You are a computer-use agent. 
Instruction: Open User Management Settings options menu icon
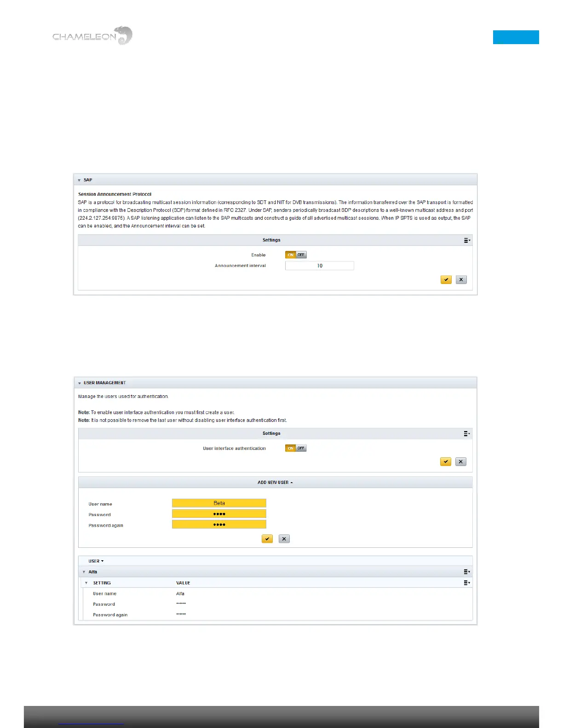tap(467, 433)
